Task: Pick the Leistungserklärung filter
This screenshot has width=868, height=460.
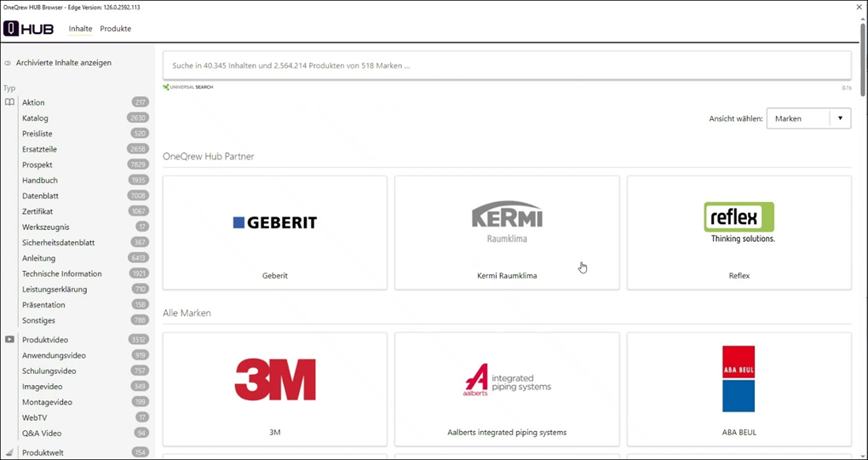Action: pyautogui.click(x=55, y=289)
